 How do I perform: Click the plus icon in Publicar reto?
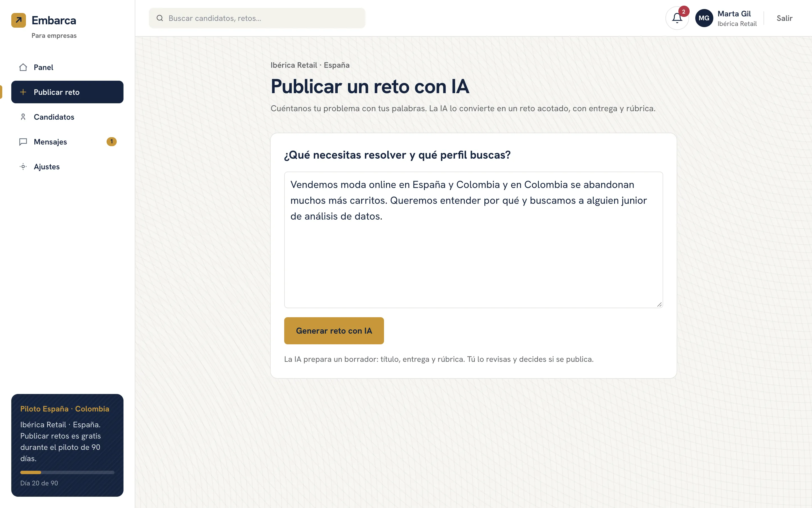click(x=23, y=92)
